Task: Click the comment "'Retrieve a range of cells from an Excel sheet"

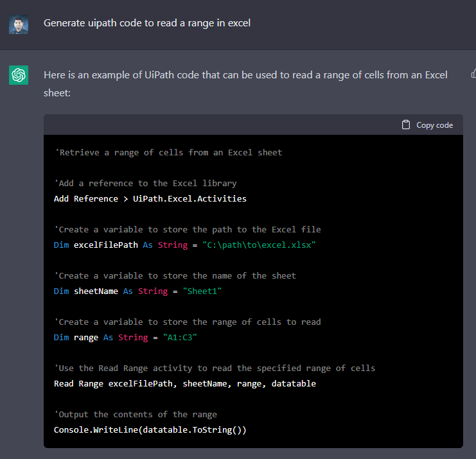Action: [168, 153]
